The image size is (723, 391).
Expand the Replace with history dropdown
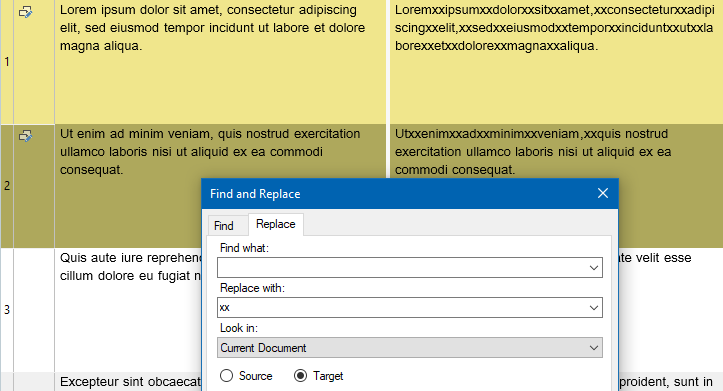coord(594,308)
